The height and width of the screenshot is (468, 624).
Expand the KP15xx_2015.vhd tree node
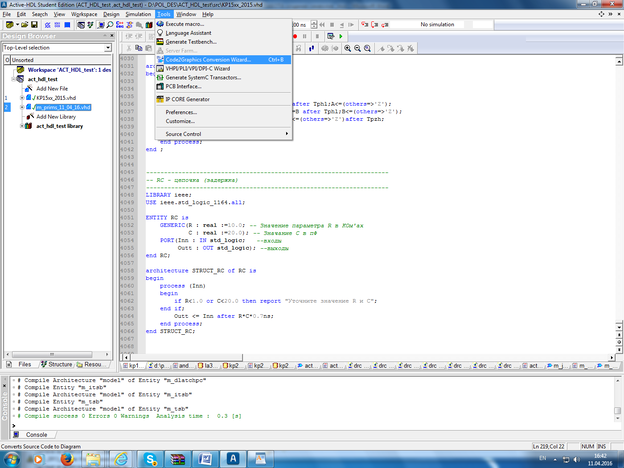click(21, 97)
